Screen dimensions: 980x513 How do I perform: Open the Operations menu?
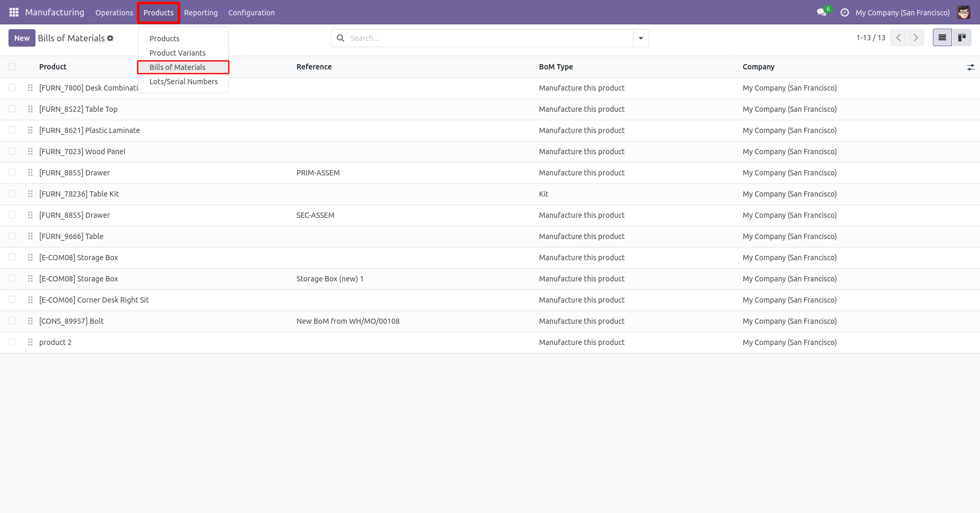tap(114, 13)
